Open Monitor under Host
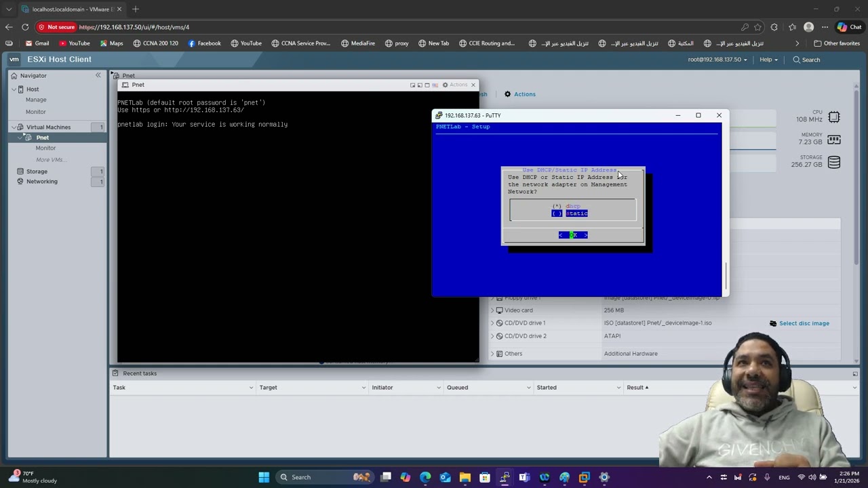The height and width of the screenshot is (488, 868). pos(36,112)
